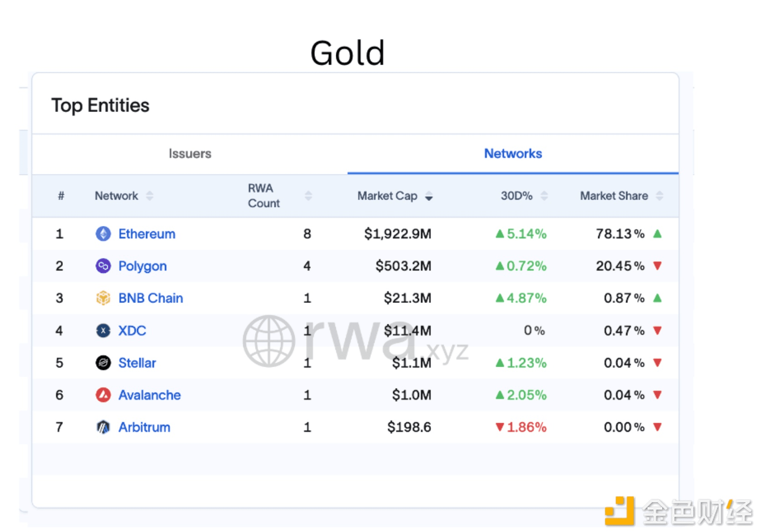Sort by Market Cap column arrow
This screenshot has height=532, width=759.
pyautogui.click(x=429, y=196)
